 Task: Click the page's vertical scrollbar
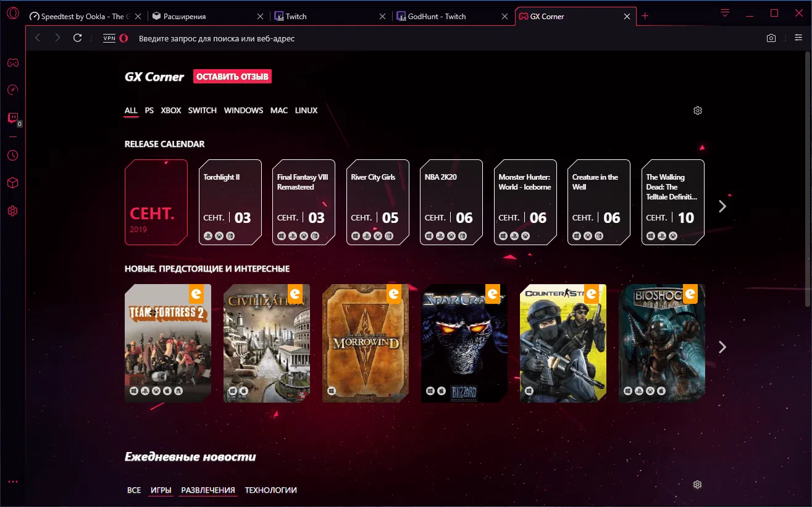(x=808, y=179)
